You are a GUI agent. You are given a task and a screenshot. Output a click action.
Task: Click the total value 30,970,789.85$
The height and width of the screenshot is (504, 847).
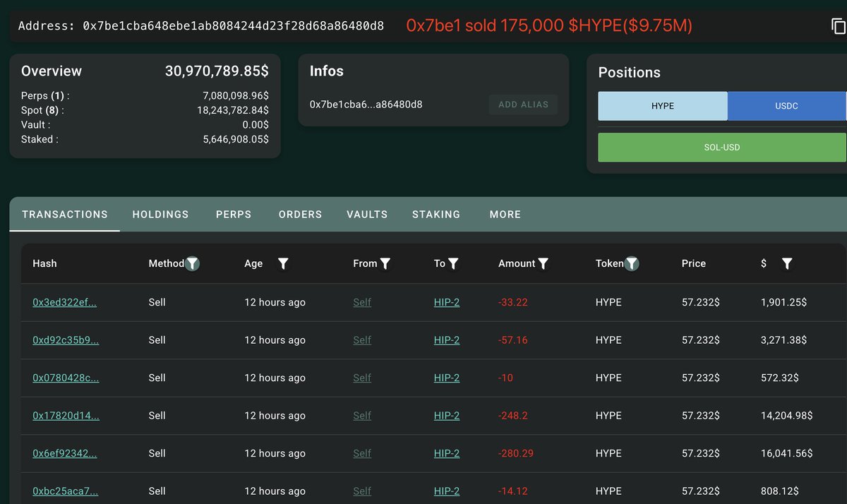[x=217, y=71]
